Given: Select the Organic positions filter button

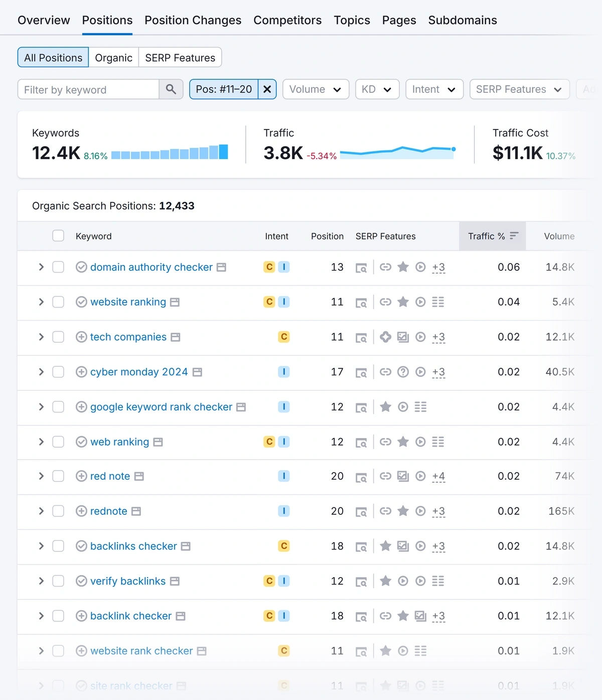Looking at the screenshot, I should point(113,58).
